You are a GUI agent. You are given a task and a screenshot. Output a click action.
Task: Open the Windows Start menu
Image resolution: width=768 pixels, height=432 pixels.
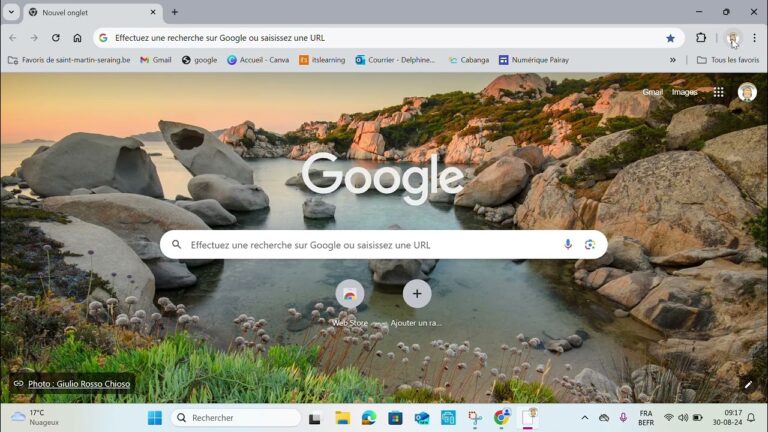(155, 418)
